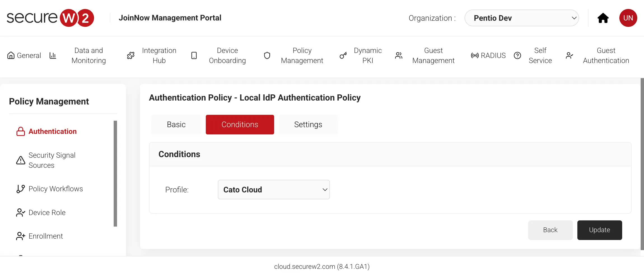Click the sidebar vertical scrollbar
The width and height of the screenshot is (644, 275).
coord(115,174)
